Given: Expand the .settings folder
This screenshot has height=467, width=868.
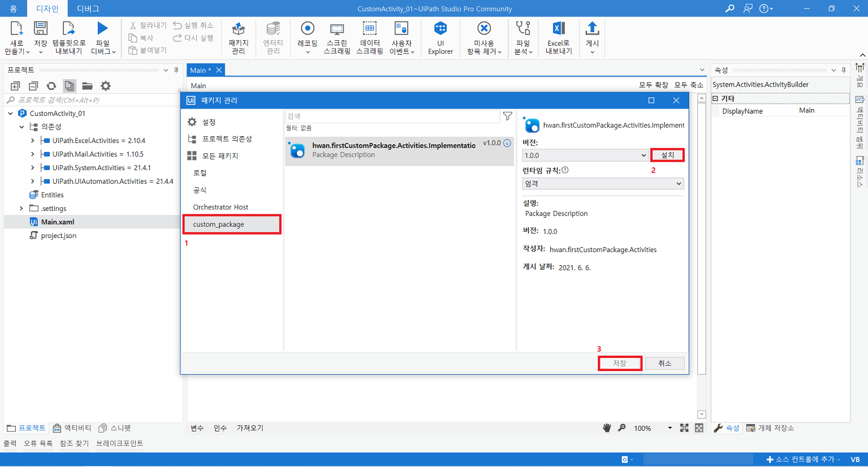Looking at the screenshot, I should pos(21,208).
